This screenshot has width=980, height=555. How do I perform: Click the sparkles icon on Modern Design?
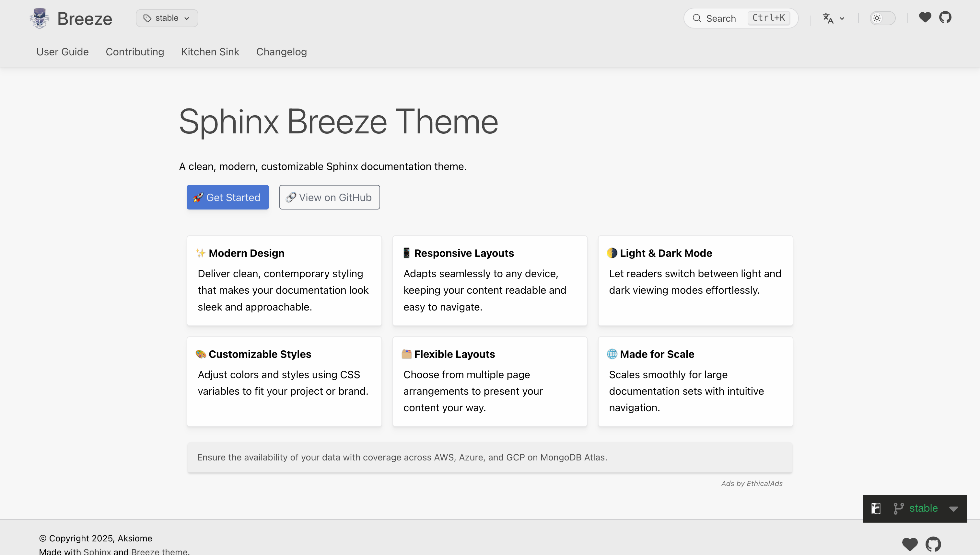pyautogui.click(x=201, y=253)
